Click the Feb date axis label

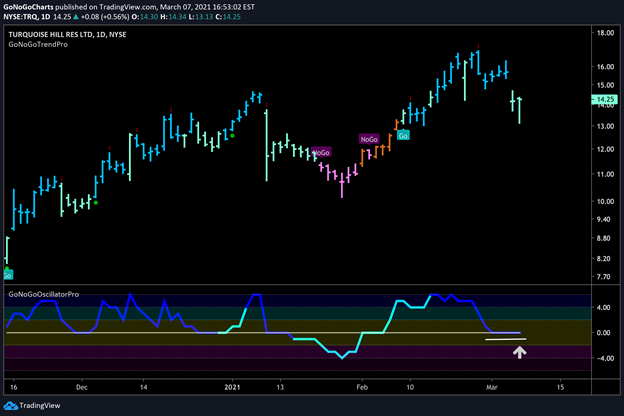(362, 387)
